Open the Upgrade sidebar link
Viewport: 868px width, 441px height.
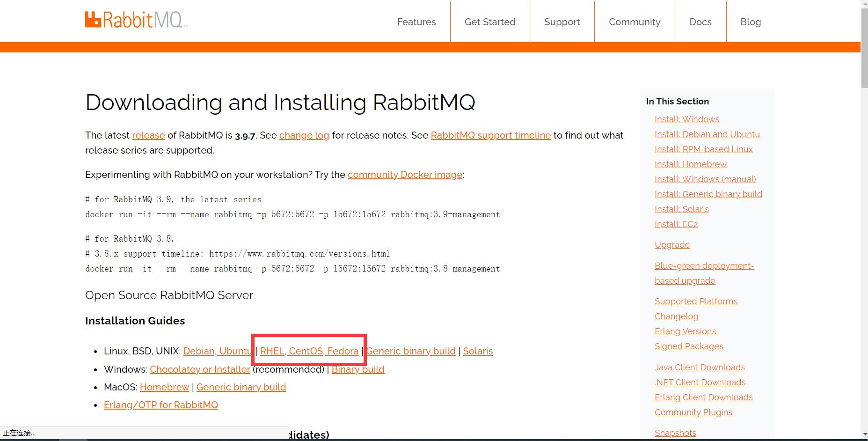click(672, 245)
